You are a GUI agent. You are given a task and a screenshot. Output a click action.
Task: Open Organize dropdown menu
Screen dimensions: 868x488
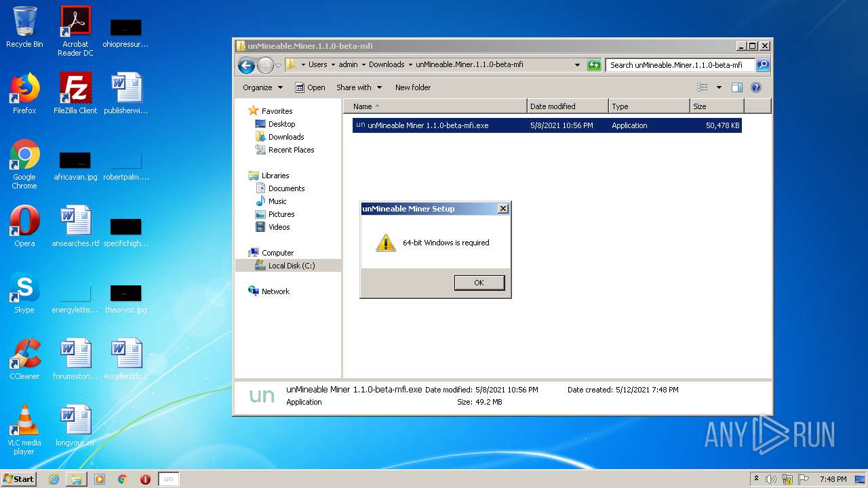click(262, 87)
